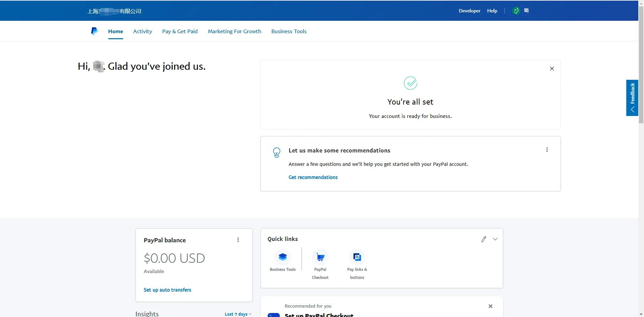
Task: Click the company name in header
Action: [114, 11]
